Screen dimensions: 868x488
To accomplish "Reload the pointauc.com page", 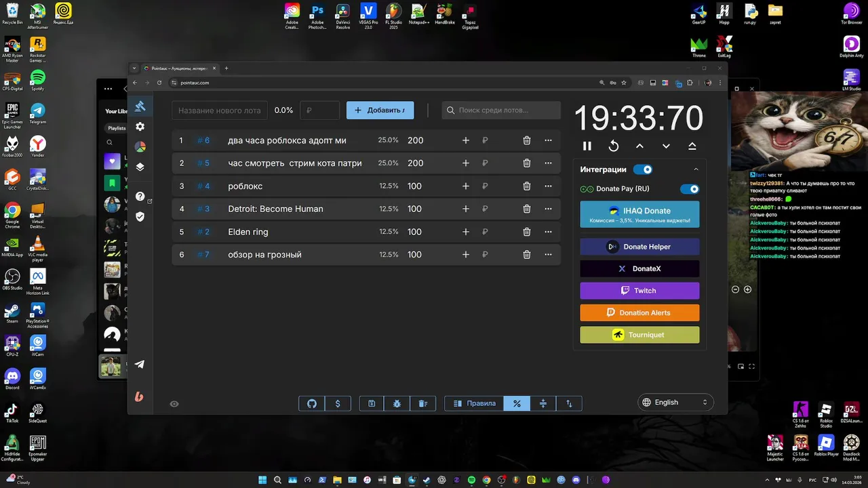I will [159, 83].
